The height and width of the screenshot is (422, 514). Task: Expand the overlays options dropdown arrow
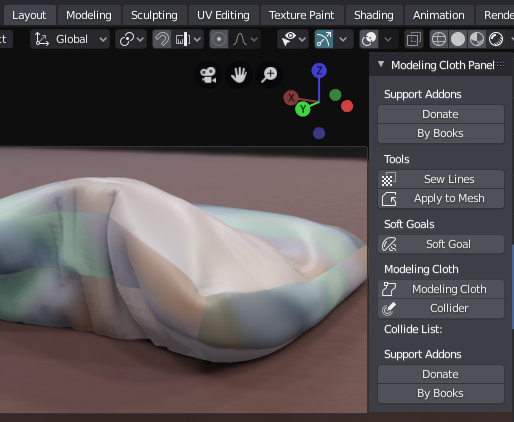pyautogui.click(x=388, y=39)
